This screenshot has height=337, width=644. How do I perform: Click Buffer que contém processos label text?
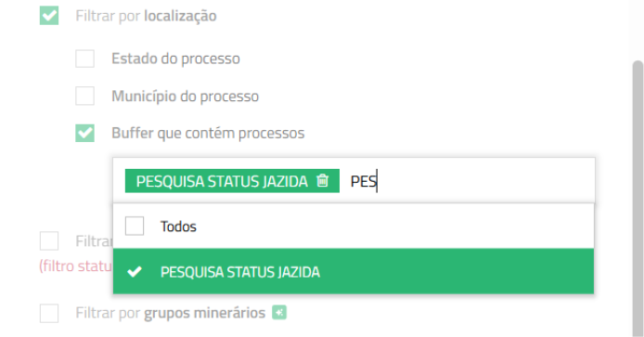(x=208, y=133)
